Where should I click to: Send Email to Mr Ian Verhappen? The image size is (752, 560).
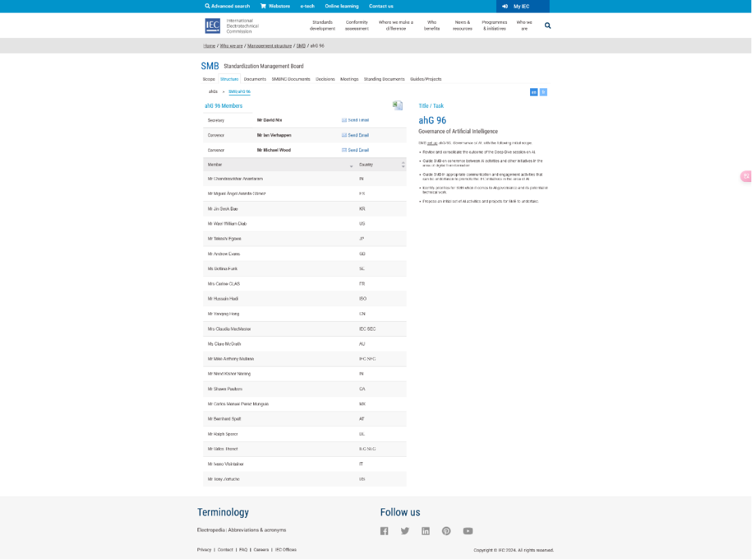355,135
